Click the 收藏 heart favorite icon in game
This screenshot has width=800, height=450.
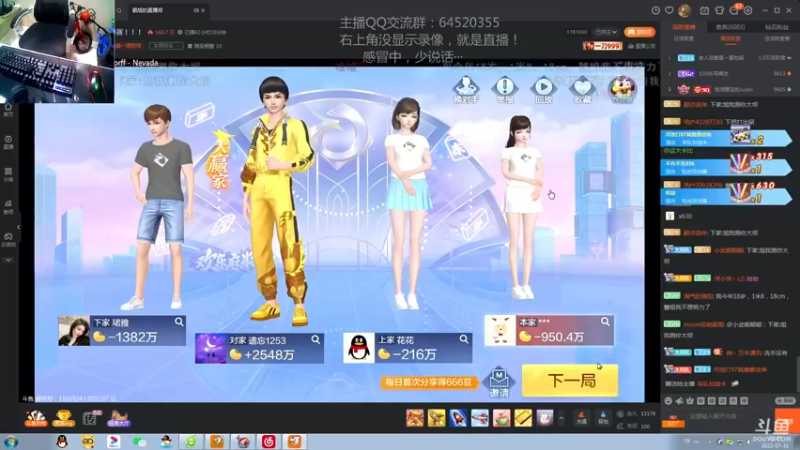[583, 90]
